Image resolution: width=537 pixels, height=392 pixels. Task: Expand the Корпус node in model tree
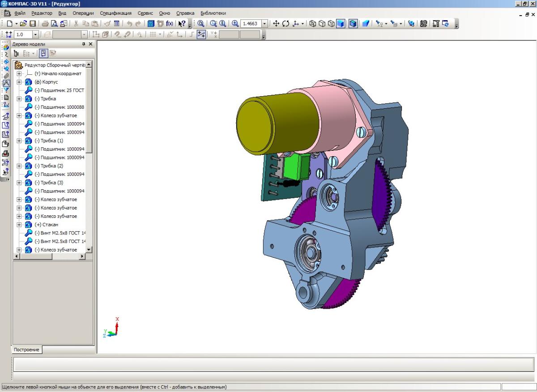[x=19, y=82]
